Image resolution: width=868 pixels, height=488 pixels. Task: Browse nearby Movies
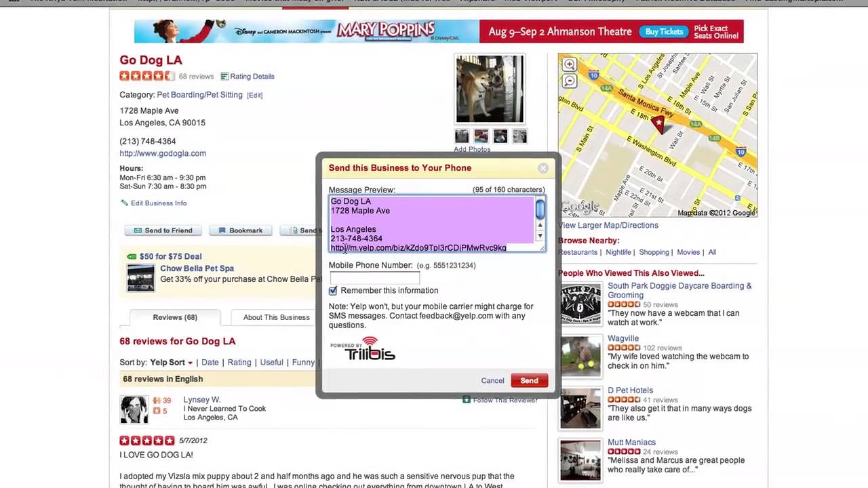pos(688,252)
